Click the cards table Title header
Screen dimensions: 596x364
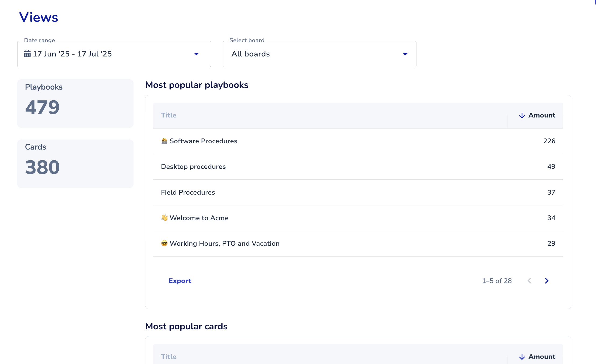click(169, 357)
